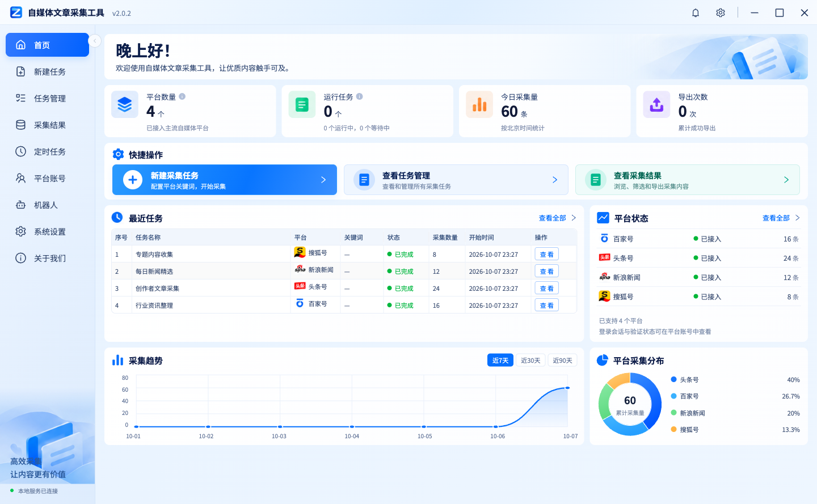The width and height of the screenshot is (817, 504).
Task: Click the 导出次数 upload icon
Action: click(x=656, y=104)
